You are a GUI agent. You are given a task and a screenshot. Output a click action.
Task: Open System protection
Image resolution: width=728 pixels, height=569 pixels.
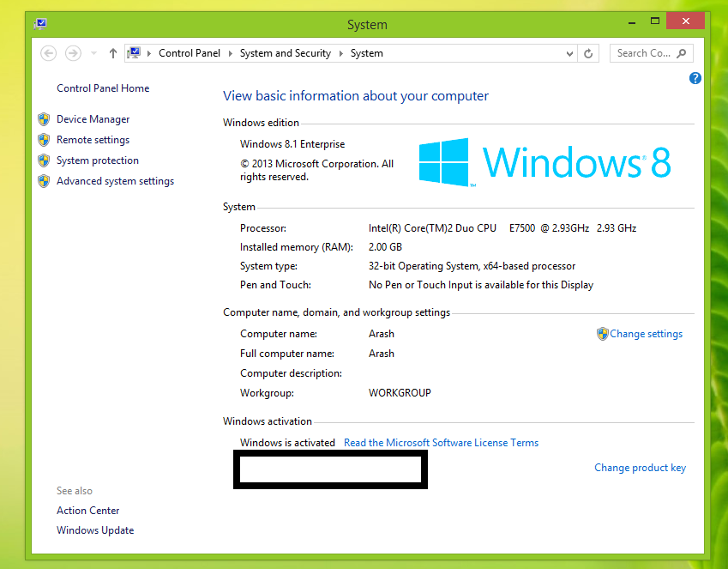[98, 160]
